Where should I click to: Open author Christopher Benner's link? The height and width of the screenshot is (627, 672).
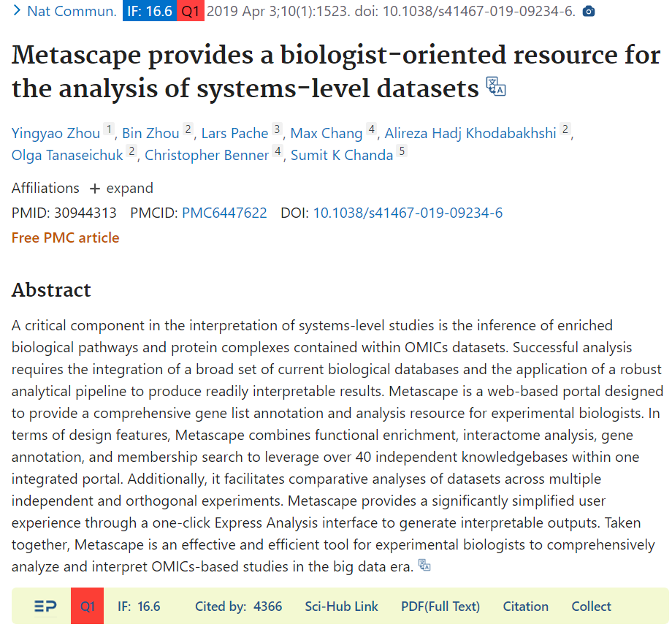pos(207,155)
